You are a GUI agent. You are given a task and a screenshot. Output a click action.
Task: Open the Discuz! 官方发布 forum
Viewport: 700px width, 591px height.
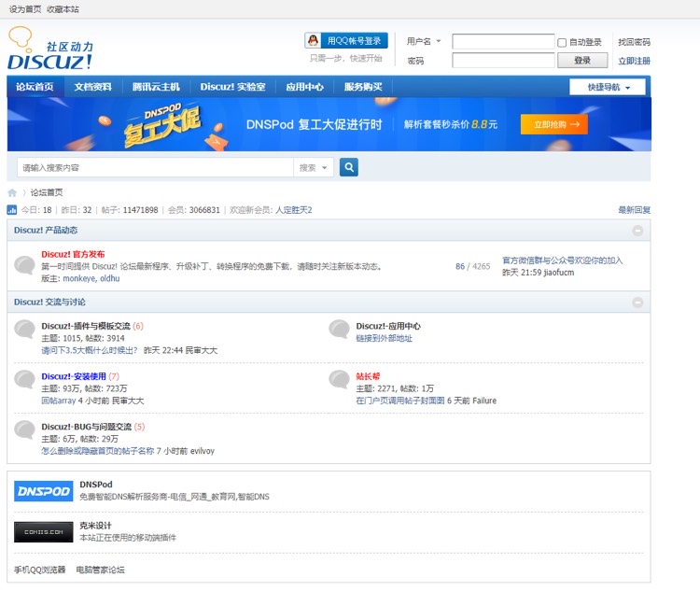pyautogui.click(x=73, y=254)
